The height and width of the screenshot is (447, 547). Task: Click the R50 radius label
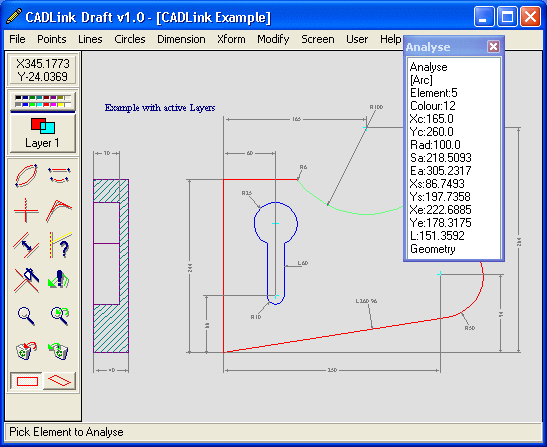coord(470,328)
